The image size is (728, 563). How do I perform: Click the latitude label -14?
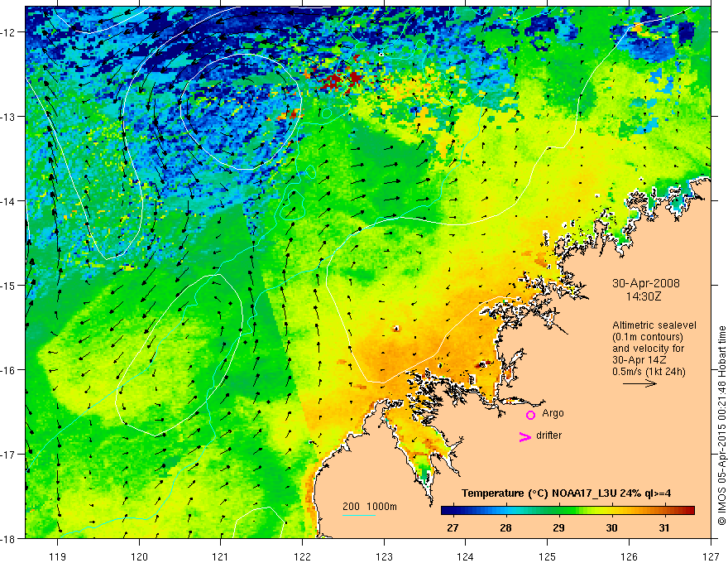pos(9,201)
